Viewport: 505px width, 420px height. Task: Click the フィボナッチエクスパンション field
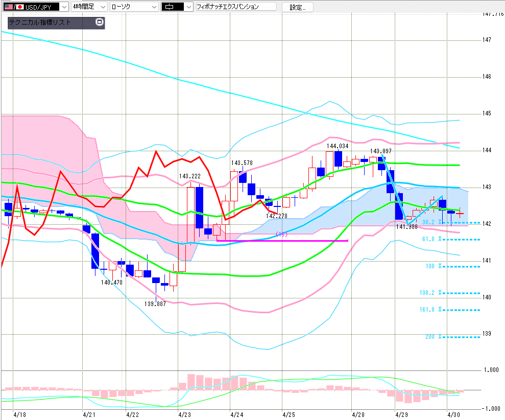point(236,7)
